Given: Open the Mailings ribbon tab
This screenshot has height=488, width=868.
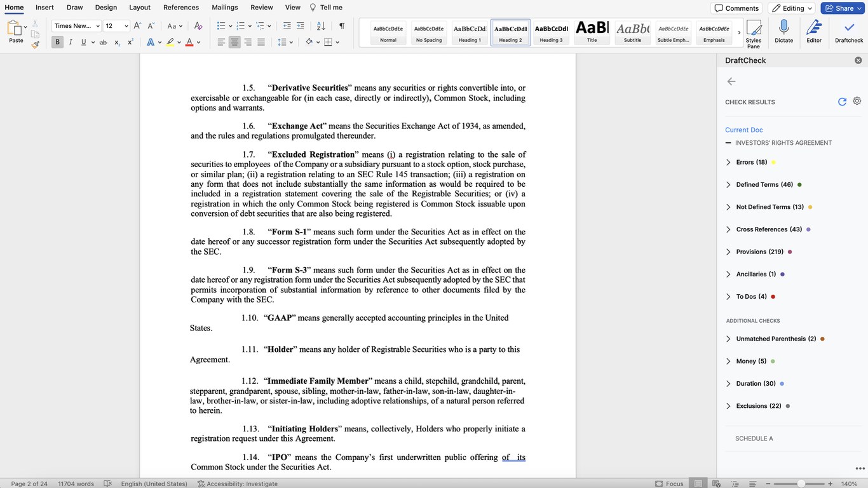Looking at the screenshot, I should click(225, 8).
